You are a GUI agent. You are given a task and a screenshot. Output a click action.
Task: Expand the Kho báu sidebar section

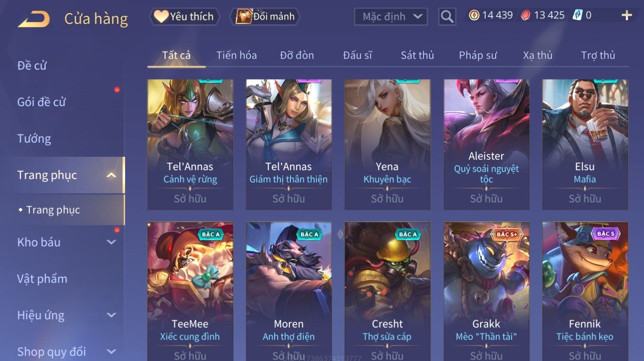pos(111,242)
